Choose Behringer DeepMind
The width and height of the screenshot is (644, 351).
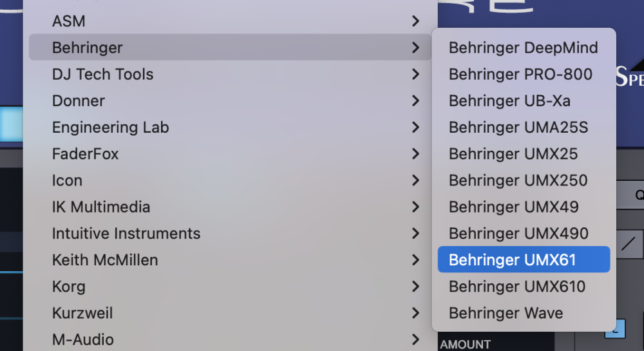523,48
